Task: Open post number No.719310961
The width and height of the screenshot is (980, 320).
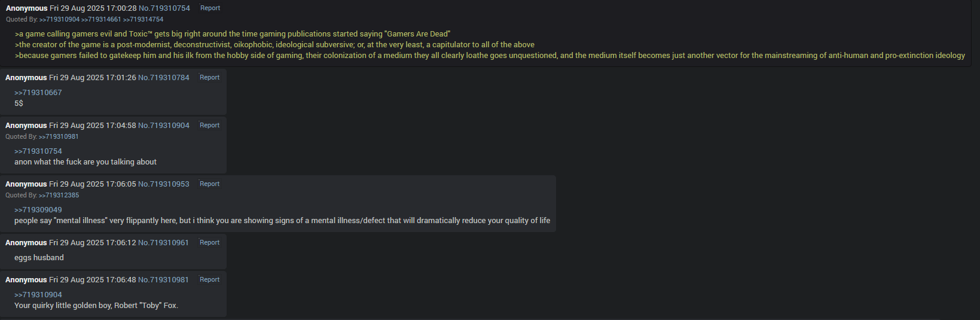Action: tap(164, 243)
